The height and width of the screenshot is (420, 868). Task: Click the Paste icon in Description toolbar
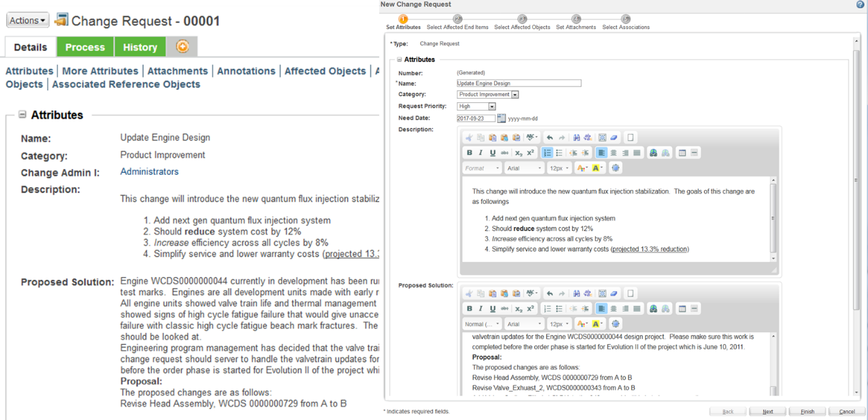point(493,137)
